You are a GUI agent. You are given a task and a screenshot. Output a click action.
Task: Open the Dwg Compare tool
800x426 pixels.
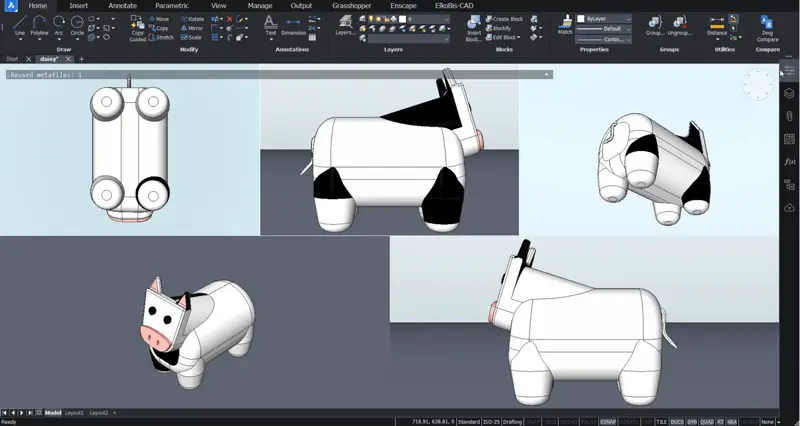[x=767, y=28]
